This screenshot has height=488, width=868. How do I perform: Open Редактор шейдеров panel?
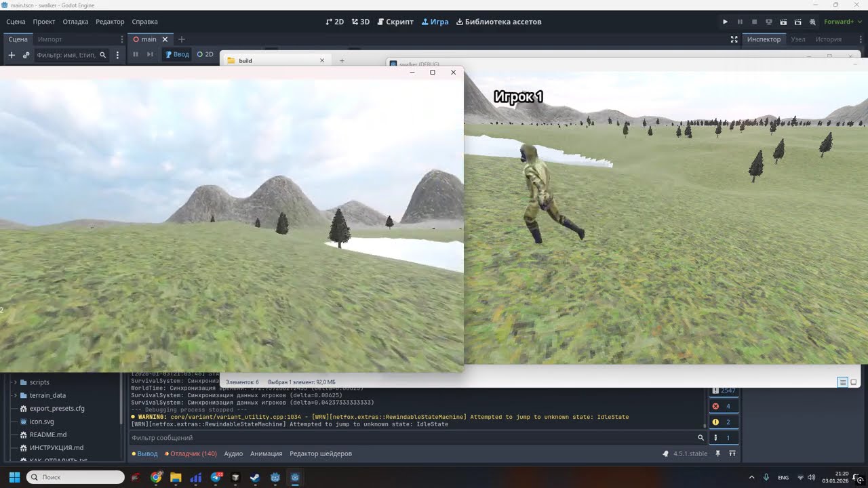coord(321,453)
